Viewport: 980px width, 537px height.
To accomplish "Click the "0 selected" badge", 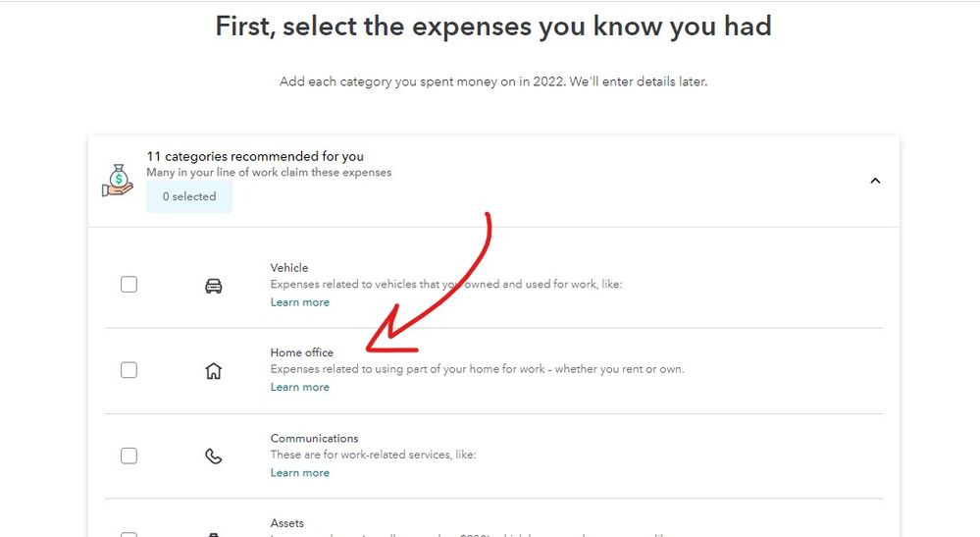I will 189,196.
